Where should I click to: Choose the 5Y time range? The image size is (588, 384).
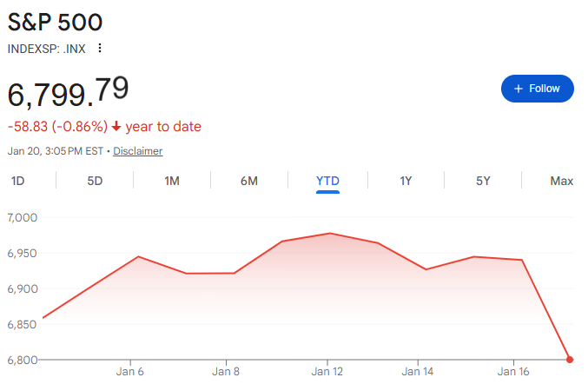483,181
